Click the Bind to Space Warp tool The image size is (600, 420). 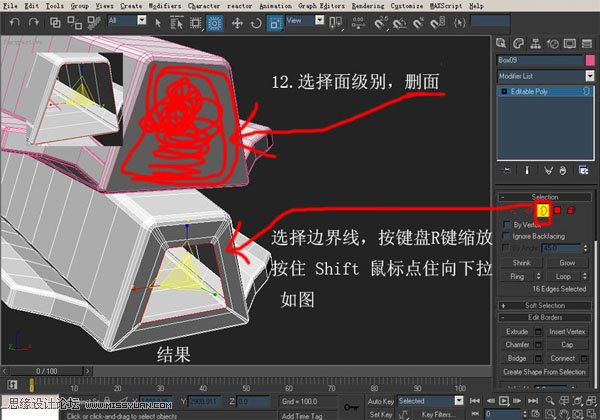93,23
